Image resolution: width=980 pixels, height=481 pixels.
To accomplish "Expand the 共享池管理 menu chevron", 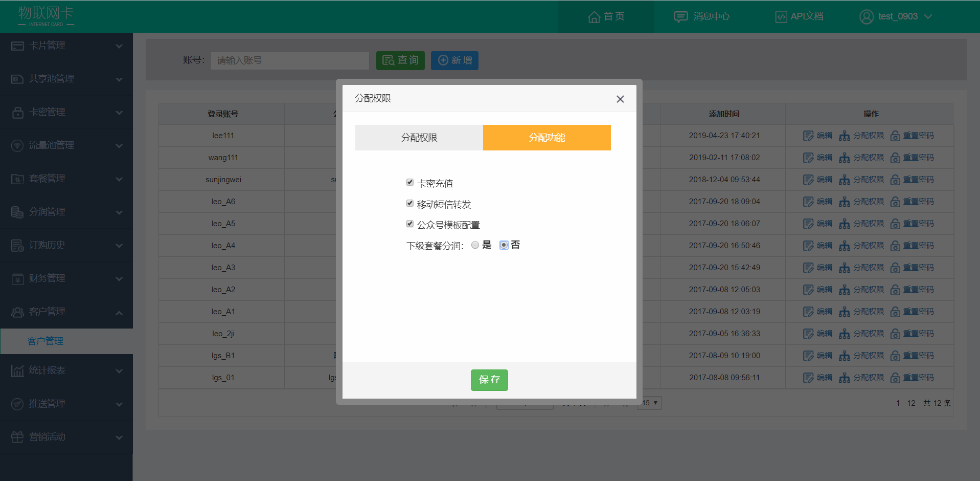I will [119, 80].
